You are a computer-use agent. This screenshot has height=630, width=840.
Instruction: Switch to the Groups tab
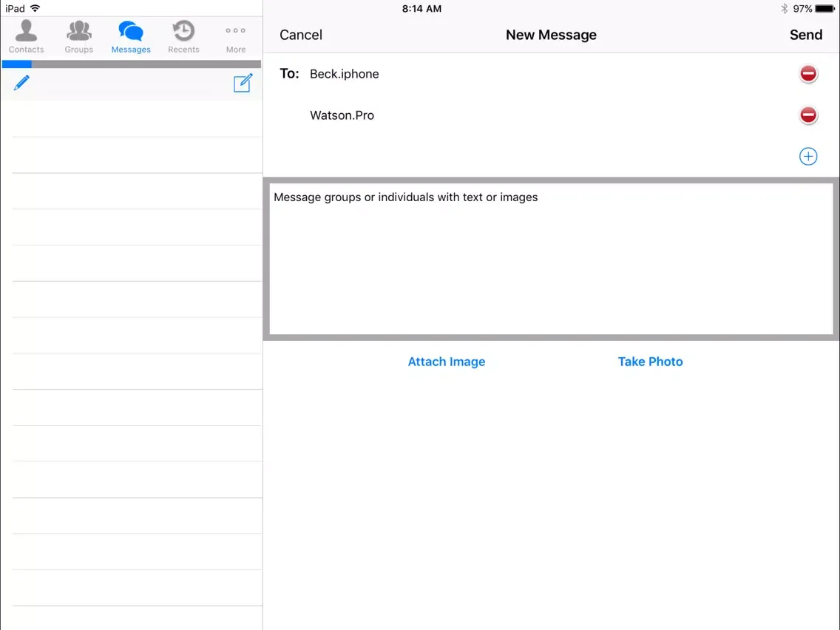pos(78,36)
